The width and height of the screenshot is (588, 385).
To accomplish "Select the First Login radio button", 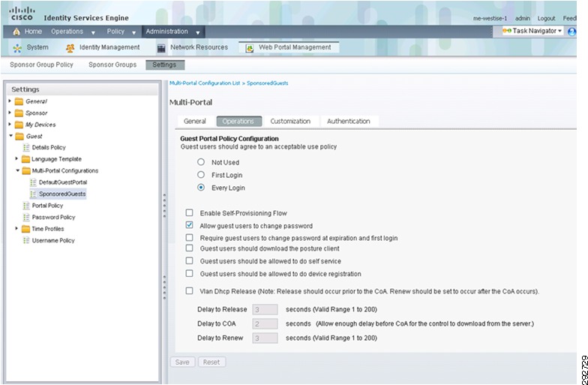I will 201,175.
